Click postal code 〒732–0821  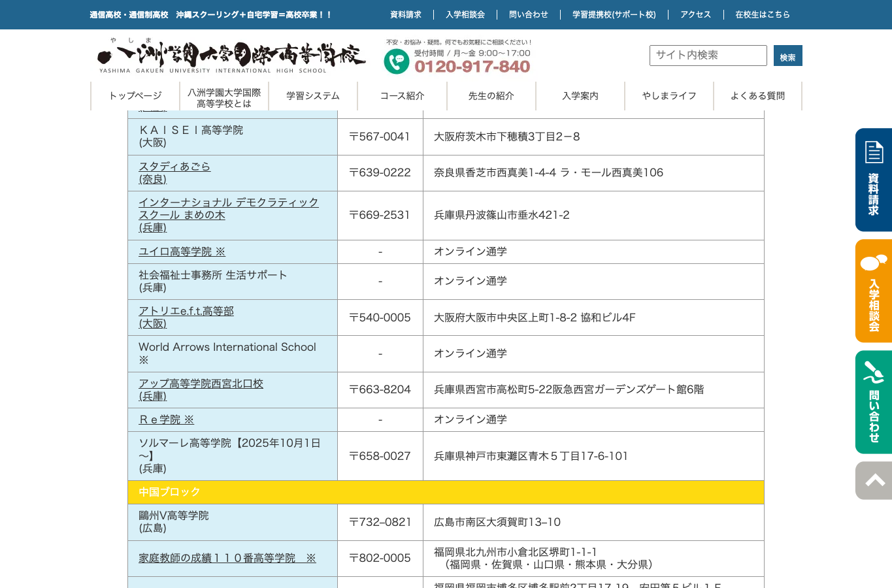[x=380, y=522]
